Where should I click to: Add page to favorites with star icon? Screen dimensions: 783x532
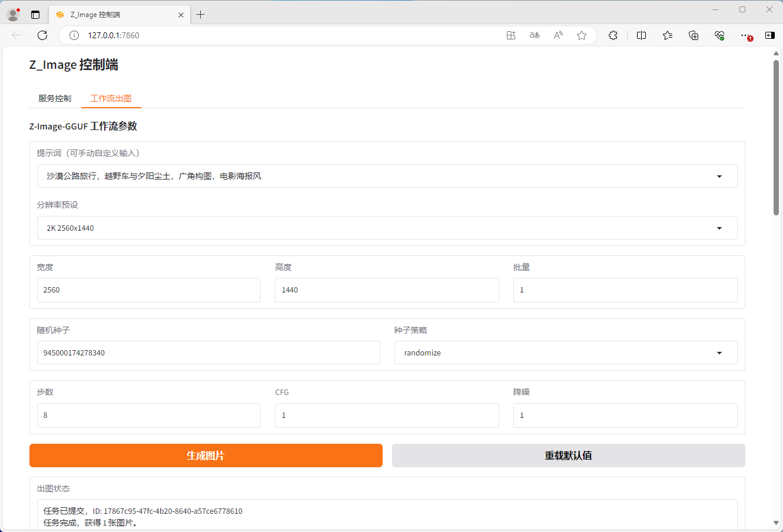[x=582, y=35]
